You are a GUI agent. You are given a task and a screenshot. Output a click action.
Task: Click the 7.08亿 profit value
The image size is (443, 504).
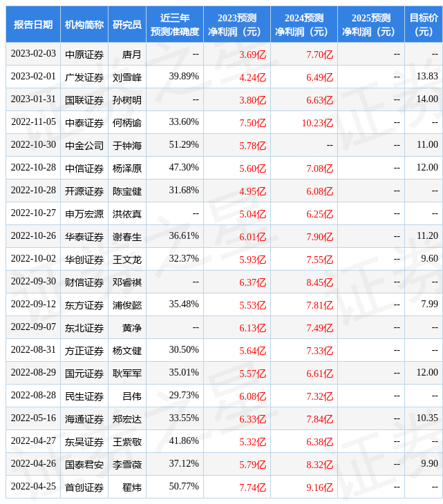(319, 168)
